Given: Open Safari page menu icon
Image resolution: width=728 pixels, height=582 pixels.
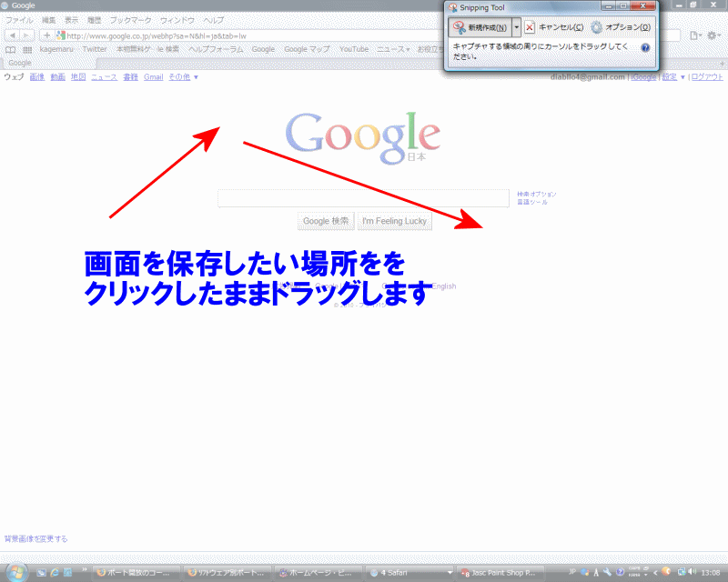Looking at the screenshot, I should tap(695, 35).
